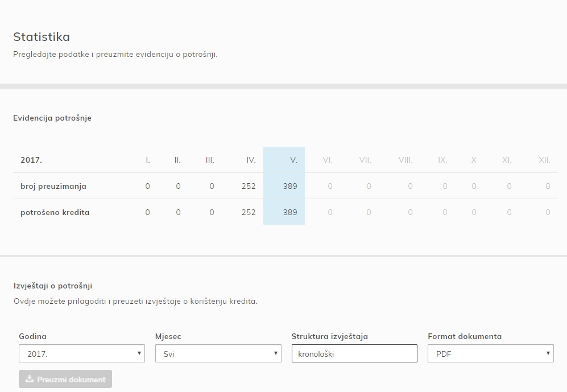Select month I. column header
Screen dimensions: 567x392
pos(148,160)
